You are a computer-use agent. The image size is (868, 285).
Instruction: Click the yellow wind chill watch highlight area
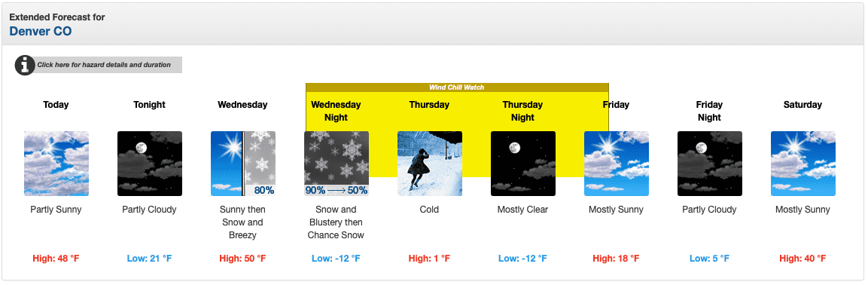457,134
